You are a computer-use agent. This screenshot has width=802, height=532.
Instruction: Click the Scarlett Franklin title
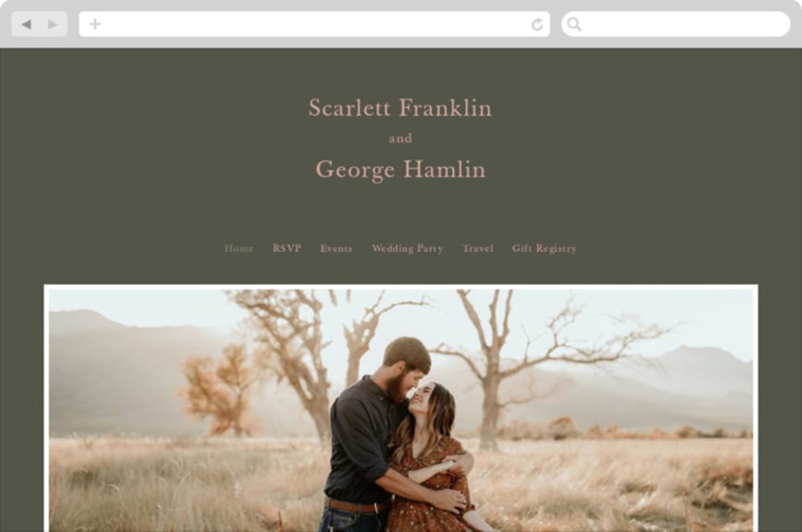pos(400,108)
